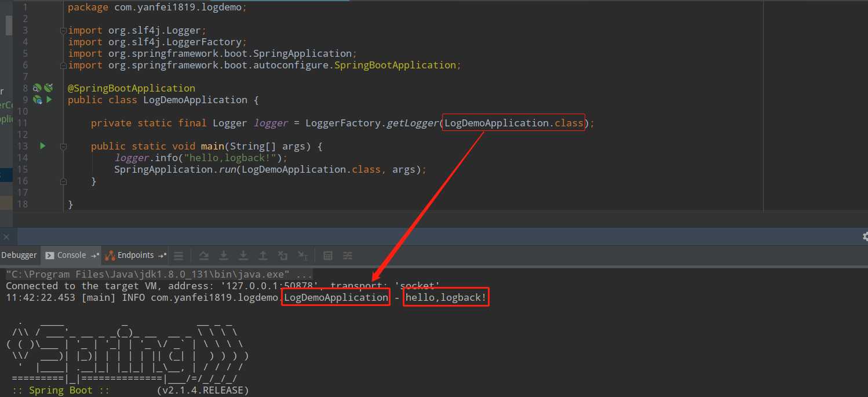Image resolution: width=868 pixels, height=397 pixels.
Task: Click Show Execution Point icon in debug toolbar
Action: pyautogui.click(x=178, y=256)
